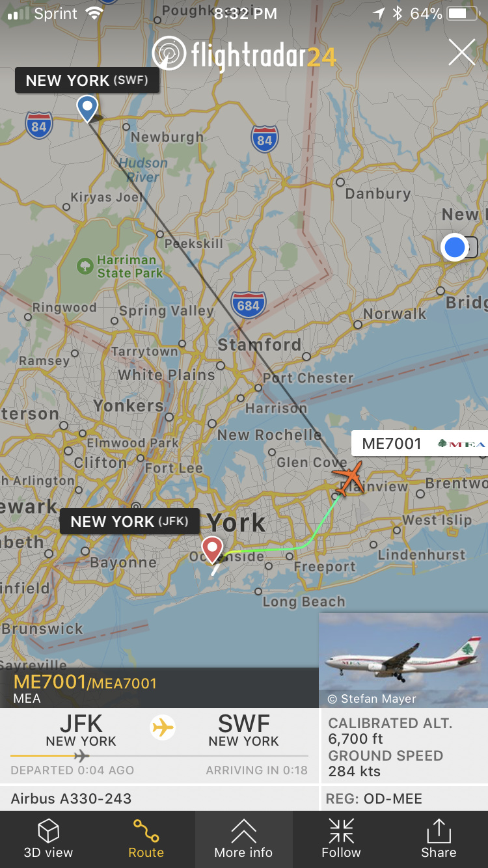The height and width of the screenshot is (868, 488).
Task: Tap the Airbus A330-243 aircraft row
Action: coord(159,798)
